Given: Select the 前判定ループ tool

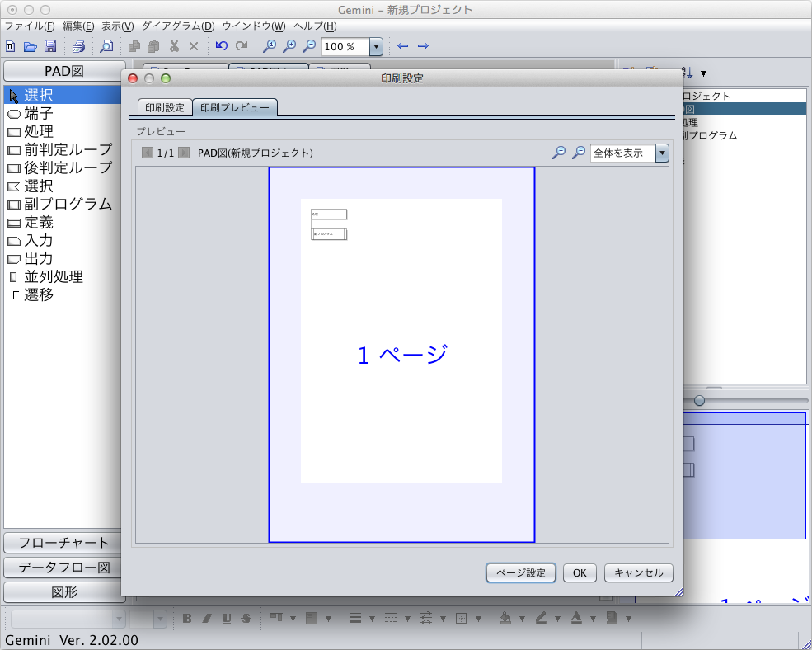Looking at the screenshot, I should pos(62,150).
